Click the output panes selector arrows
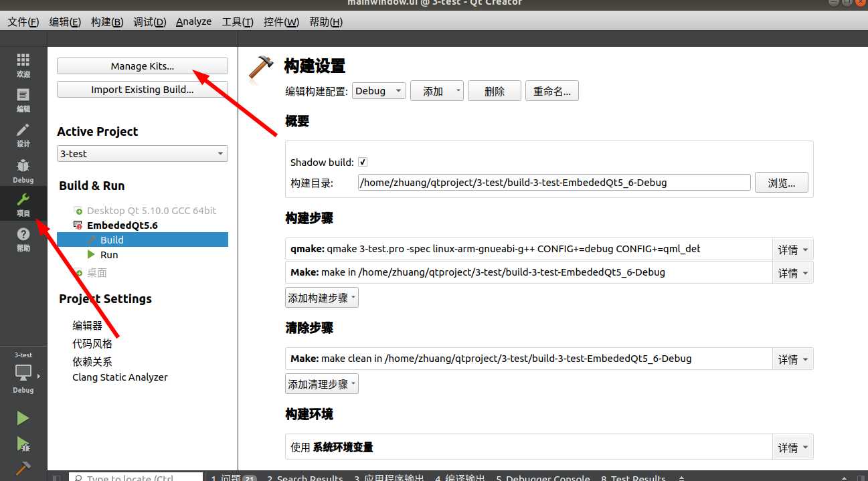868x481 pixels. (x=682, y=478)
